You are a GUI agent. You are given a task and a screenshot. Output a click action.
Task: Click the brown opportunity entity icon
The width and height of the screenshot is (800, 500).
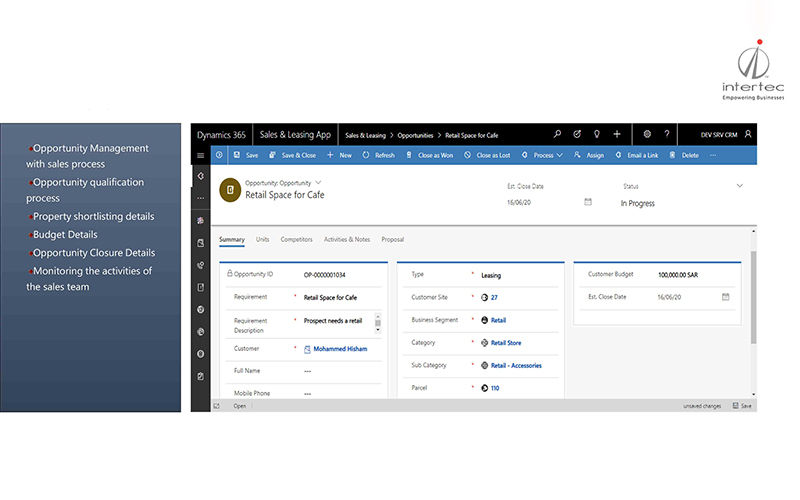[x=230, y=190]
